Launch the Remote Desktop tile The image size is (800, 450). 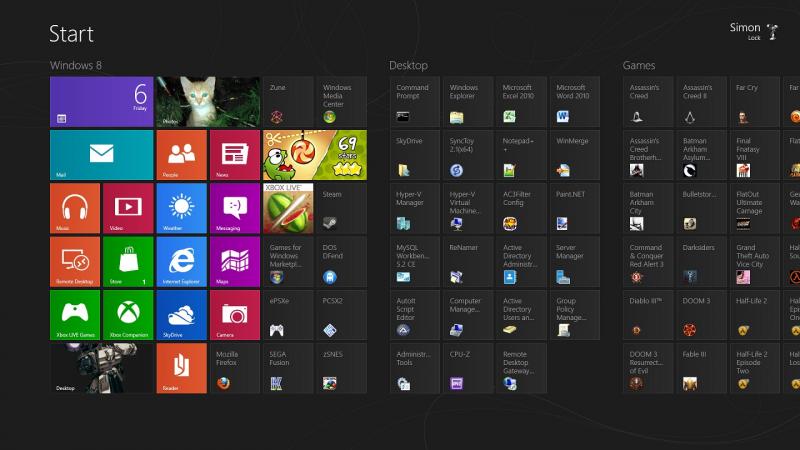(75, 262)
